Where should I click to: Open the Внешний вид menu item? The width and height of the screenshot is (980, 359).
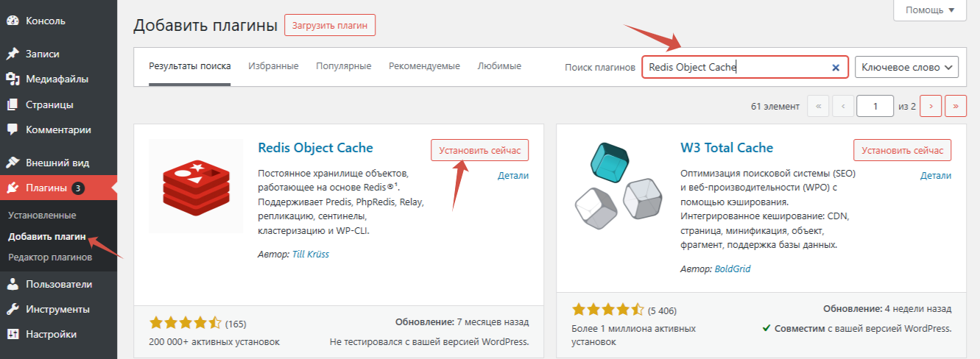click(x=59, y=163)
